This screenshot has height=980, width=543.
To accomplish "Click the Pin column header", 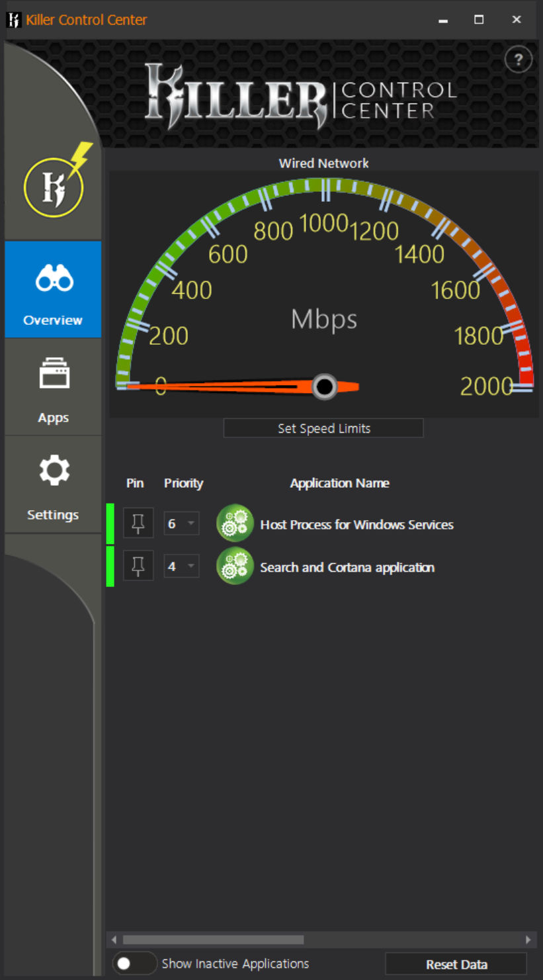I will coord(135,483).
